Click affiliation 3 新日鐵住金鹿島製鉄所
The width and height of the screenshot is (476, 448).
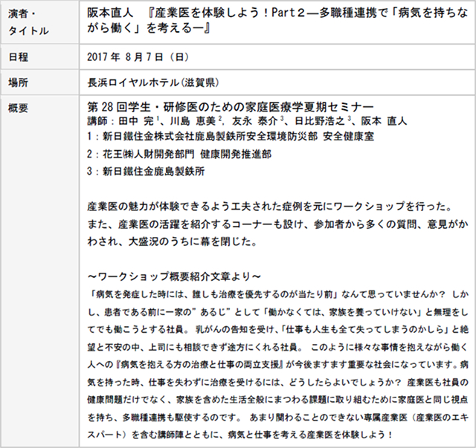146,170
